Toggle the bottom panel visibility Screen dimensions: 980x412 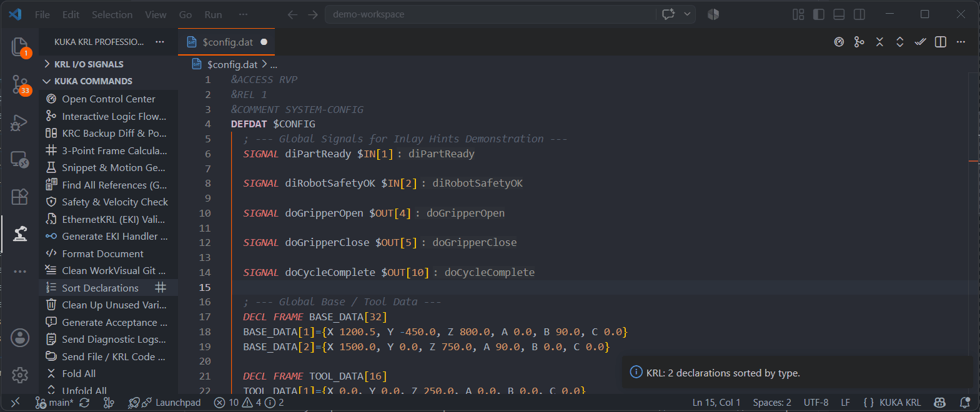839,14
